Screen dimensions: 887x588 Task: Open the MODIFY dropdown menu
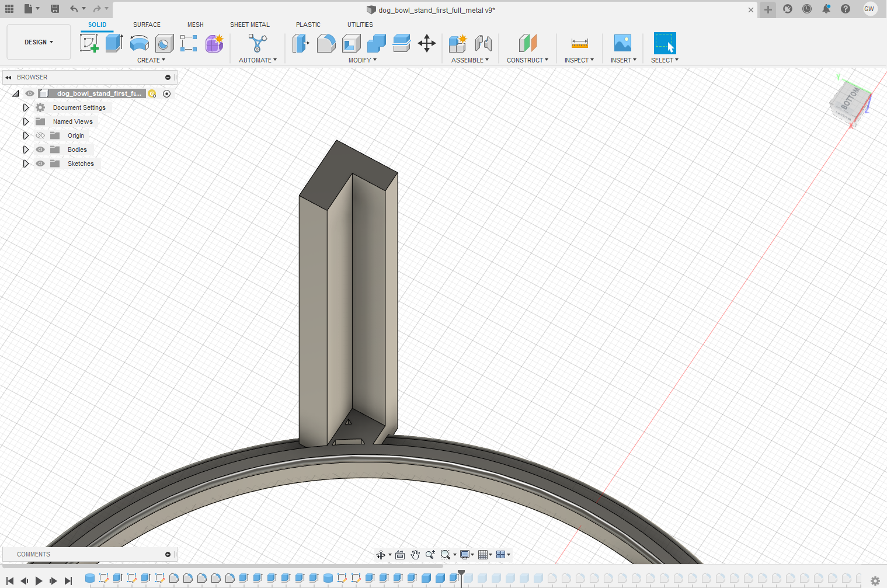[x=363, y=60]
